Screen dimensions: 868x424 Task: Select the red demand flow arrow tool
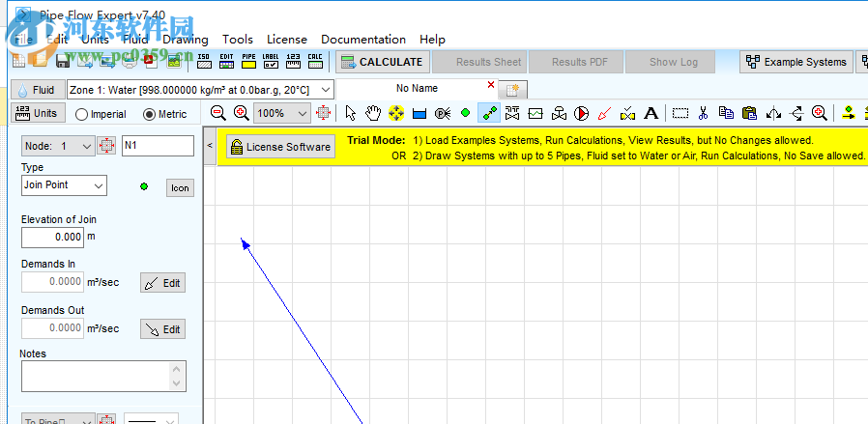point(604,113)
